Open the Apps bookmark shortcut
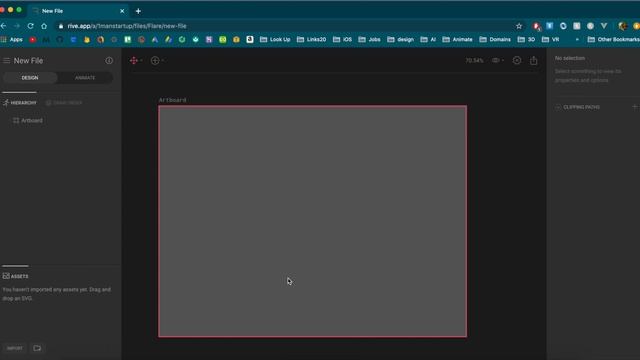640x360 pixels. point(12,39)
